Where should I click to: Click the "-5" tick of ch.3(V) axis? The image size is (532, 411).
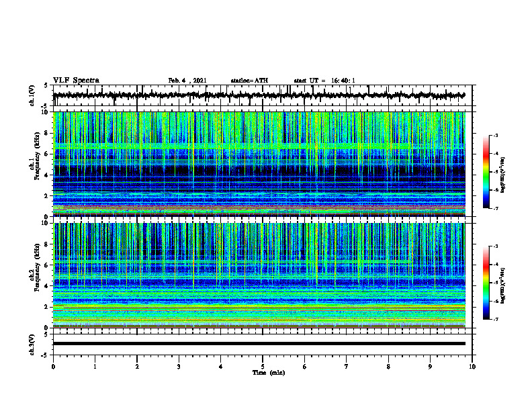coord(44,355)
